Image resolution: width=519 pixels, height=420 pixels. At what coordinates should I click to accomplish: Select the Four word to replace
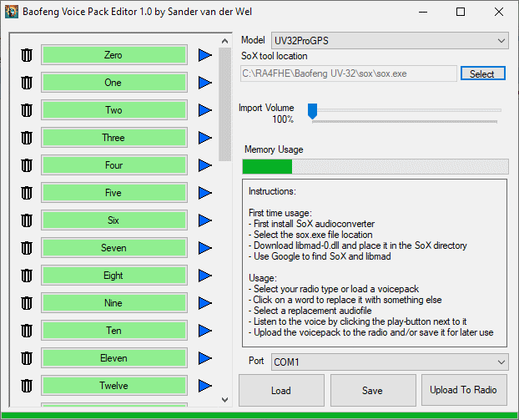point(114,165)
